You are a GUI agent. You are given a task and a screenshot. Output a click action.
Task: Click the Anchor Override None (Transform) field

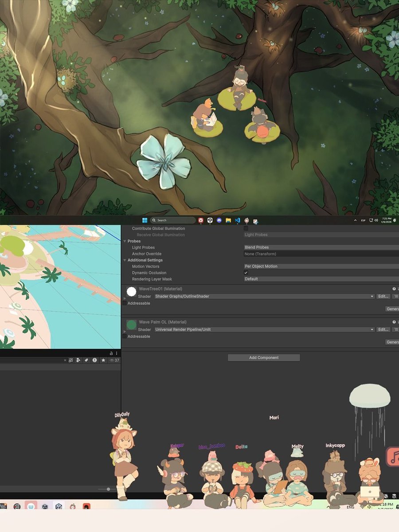click(x=321, y=254)
